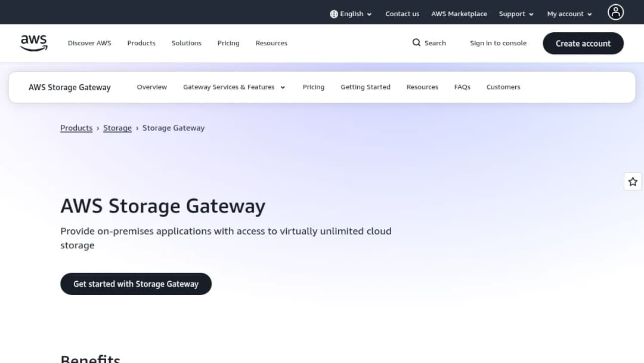This screenshot has width=644, height=363.
Task: Open AWS Marketplace link
Action: point(459,14)
